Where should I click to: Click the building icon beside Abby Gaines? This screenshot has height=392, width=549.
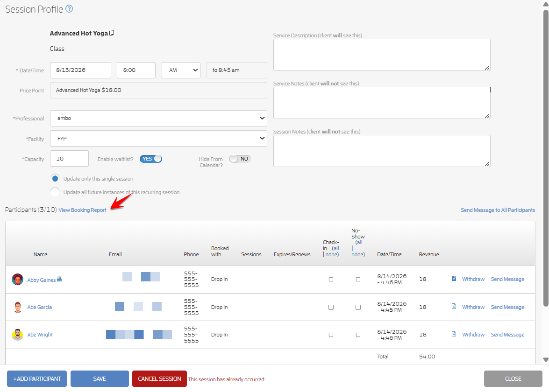59,279
